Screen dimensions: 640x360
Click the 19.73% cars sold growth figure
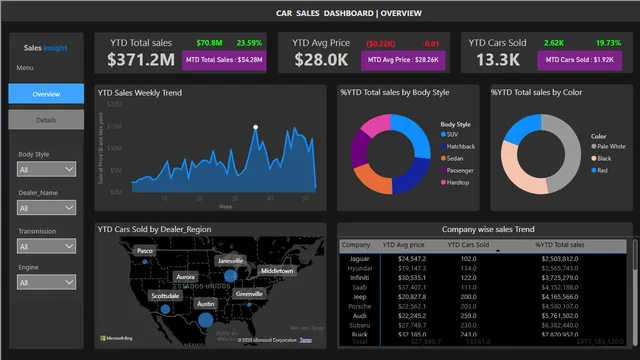(x=608, y=43)
